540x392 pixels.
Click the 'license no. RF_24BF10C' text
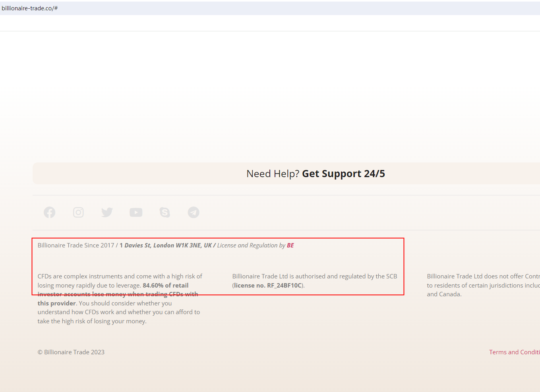tap(268, 286)
